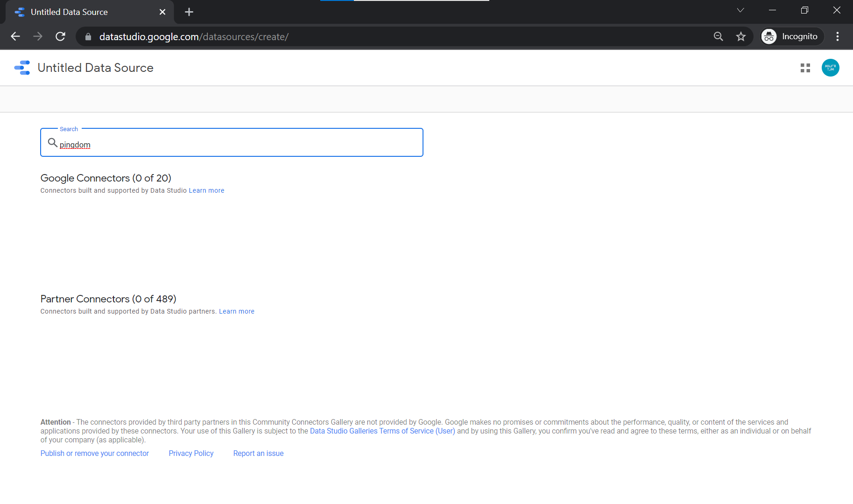Click the magnifier icon in Search field
The image size is (853, 504).
pos(53,143)
